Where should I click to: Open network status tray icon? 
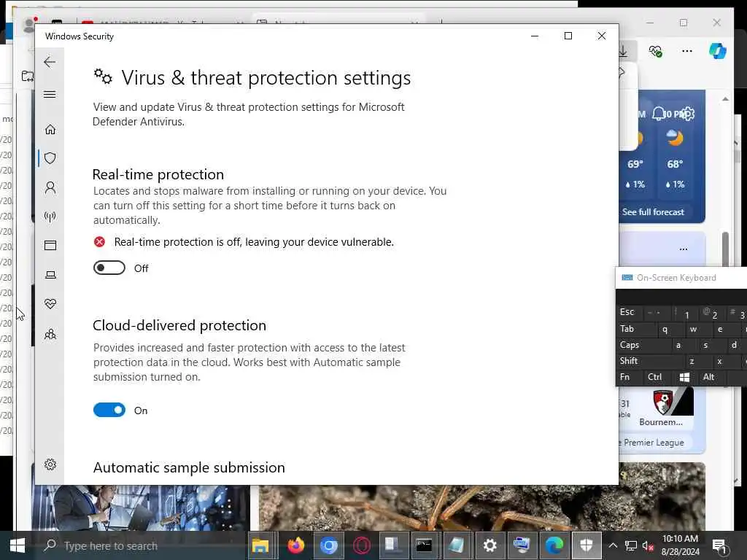coord(630,546)
